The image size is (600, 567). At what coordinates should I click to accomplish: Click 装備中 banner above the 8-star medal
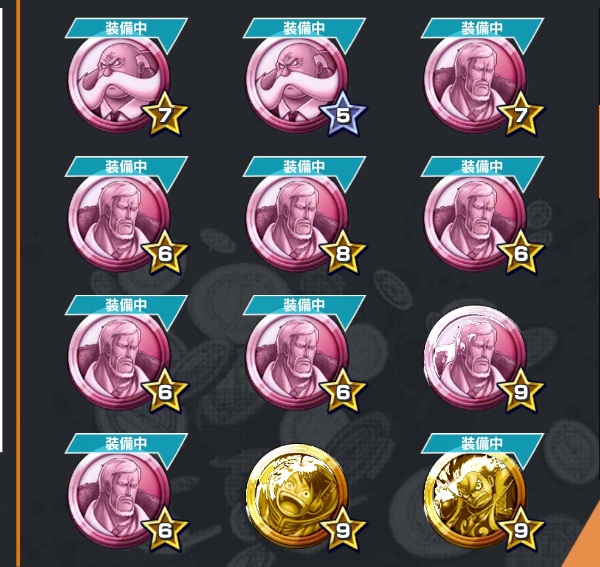click(304, 167)
